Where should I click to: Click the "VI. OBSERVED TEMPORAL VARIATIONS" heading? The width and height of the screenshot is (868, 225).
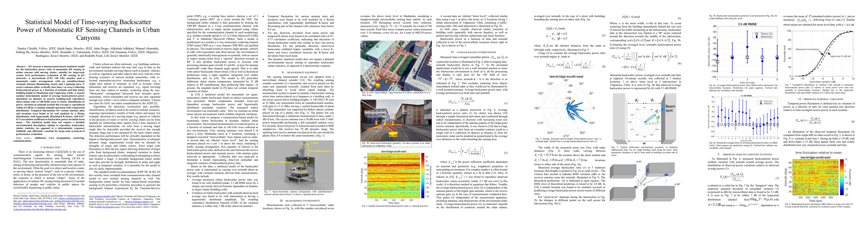point(820,99)
